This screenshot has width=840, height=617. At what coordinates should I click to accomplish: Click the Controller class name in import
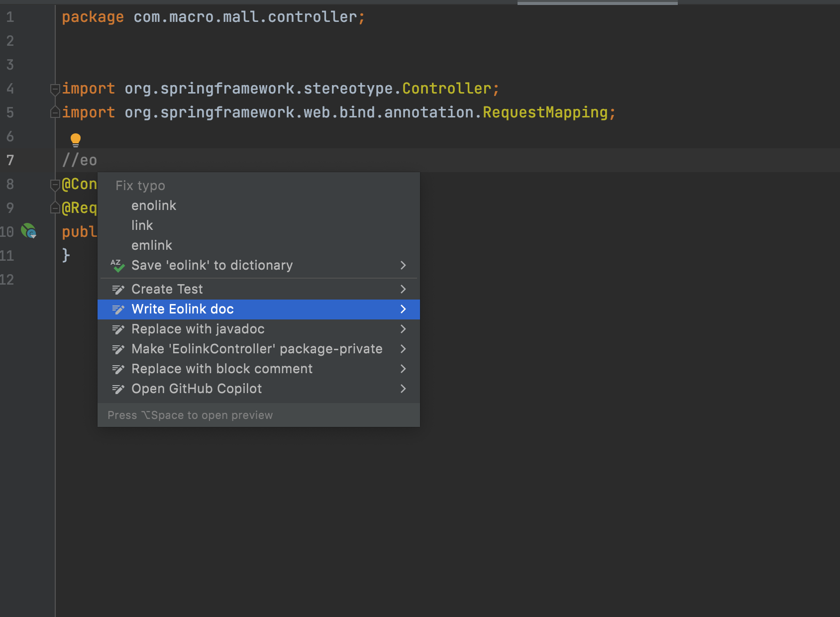coord(446,89)
